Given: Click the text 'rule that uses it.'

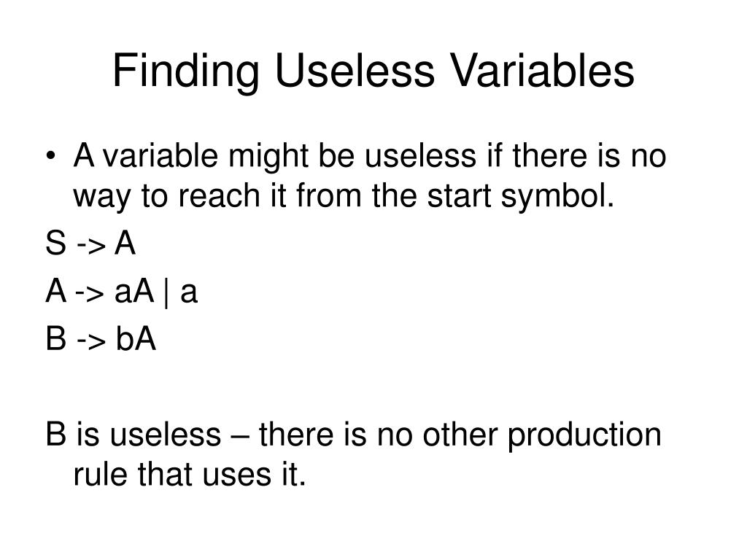Looking at the screenshot, I should pyautogui.click(x=190, y=474).
